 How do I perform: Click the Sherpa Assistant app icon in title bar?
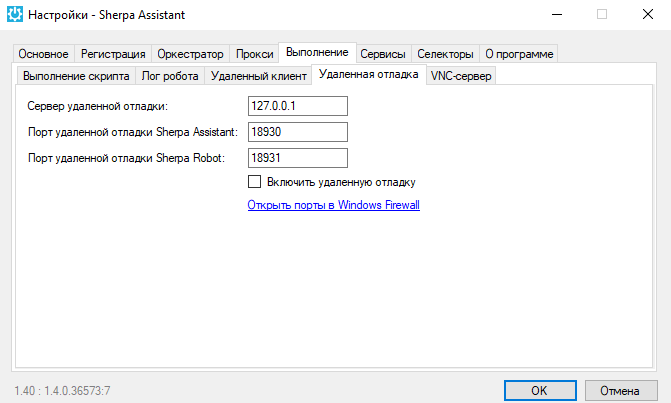(x=15, y=15)
